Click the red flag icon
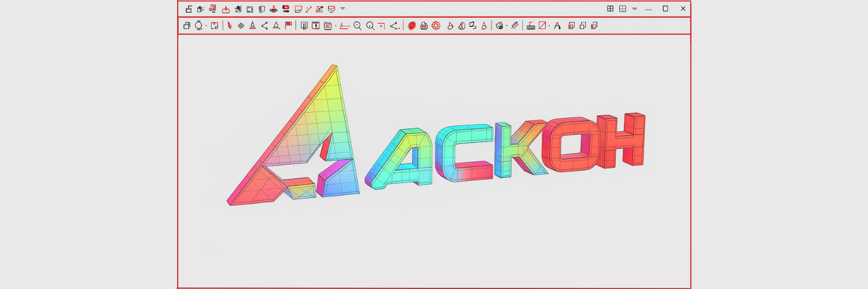The height and width of the screenshot is (289, 868). coord(288,25)
